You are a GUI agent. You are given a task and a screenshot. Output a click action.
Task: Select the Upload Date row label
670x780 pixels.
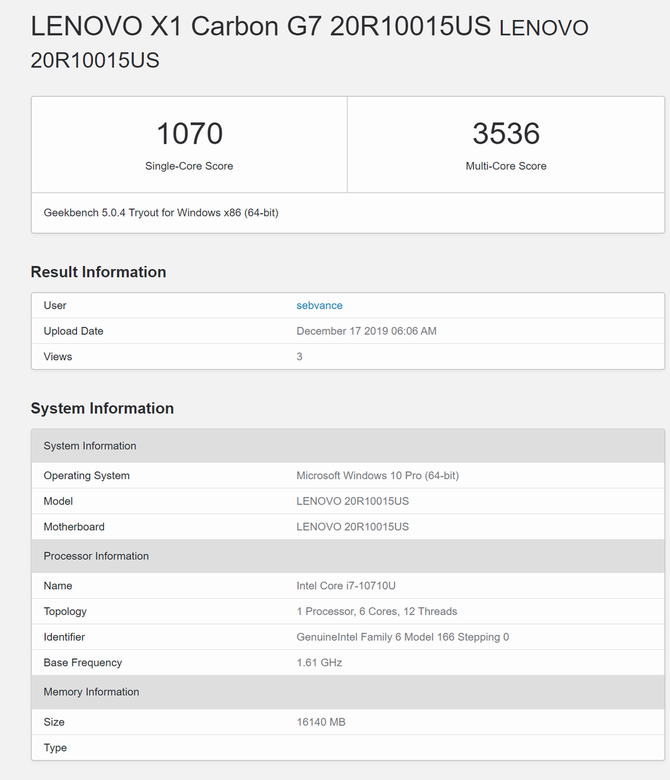click(74, 331)
